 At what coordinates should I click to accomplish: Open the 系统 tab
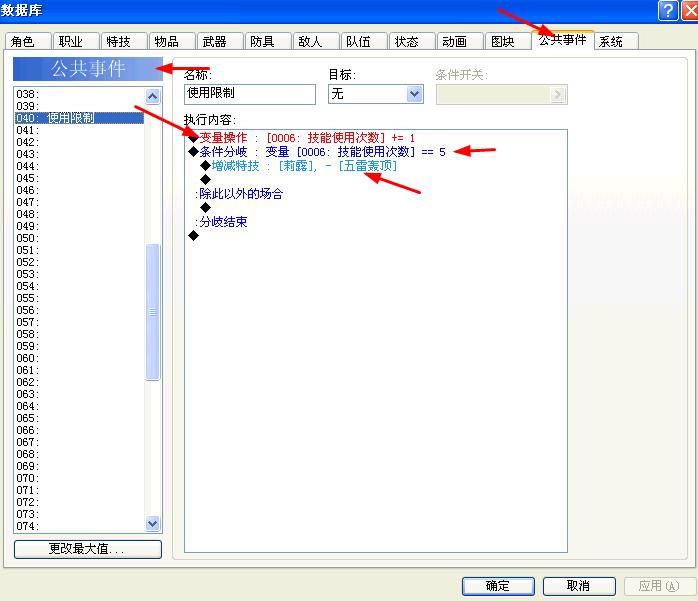[617, 41]
